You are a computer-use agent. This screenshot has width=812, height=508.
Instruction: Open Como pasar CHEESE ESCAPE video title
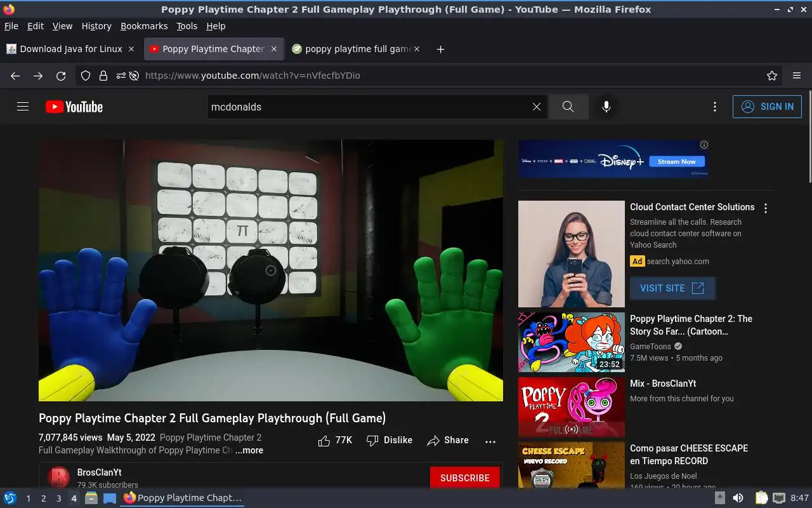[689, 455]
